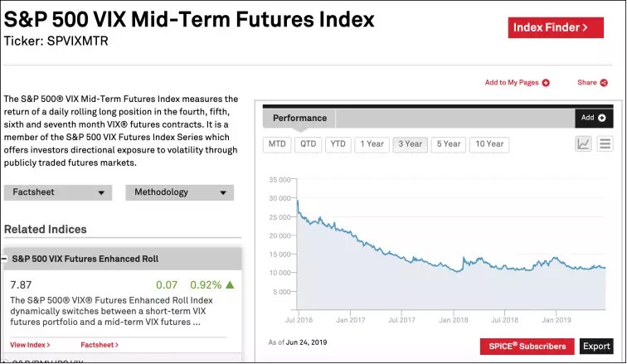627x364 pixels.
Task: Show 10 Year performance
Action: [488, 144]
